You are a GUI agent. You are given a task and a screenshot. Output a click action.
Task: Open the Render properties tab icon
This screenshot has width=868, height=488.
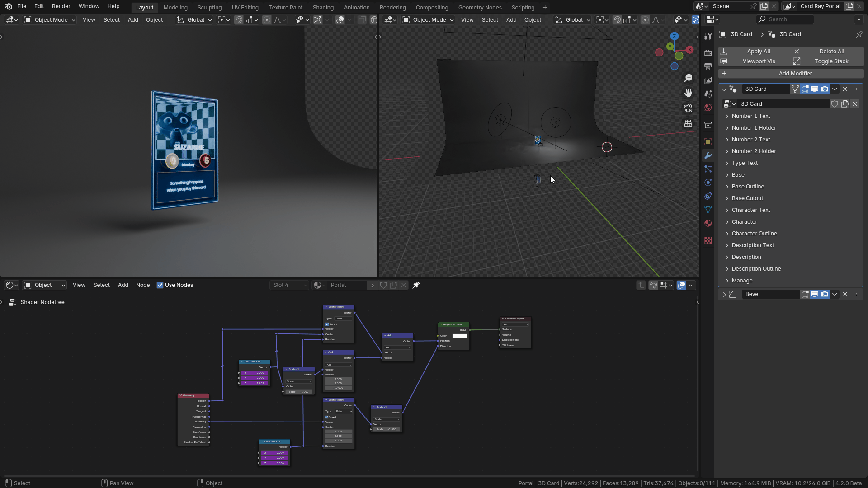(708, 53)
